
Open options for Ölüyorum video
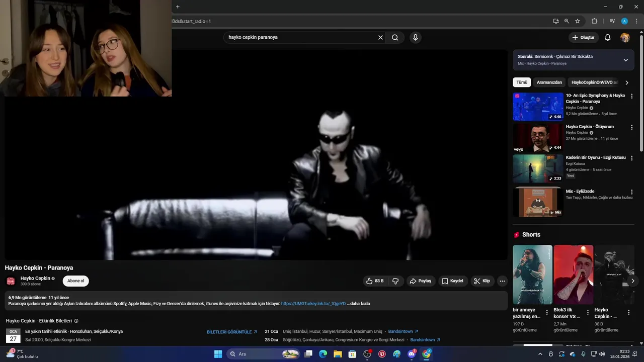[632, 127]
